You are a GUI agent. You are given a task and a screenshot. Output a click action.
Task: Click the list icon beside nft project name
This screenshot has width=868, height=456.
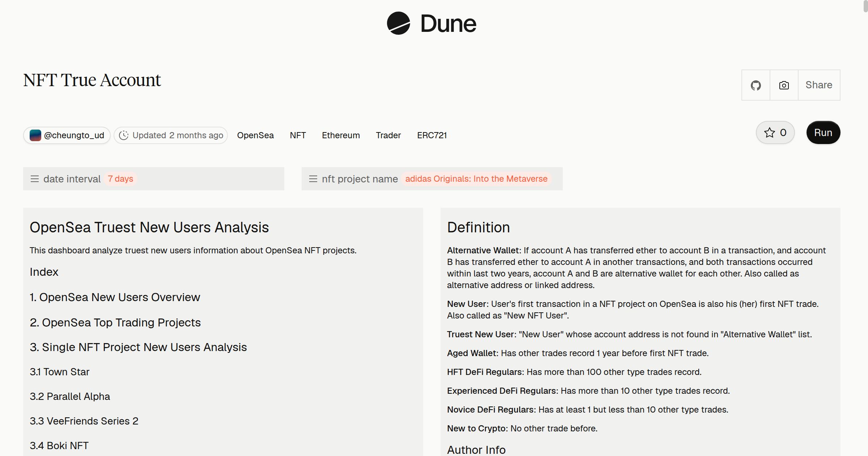click(x=313, y=179)
